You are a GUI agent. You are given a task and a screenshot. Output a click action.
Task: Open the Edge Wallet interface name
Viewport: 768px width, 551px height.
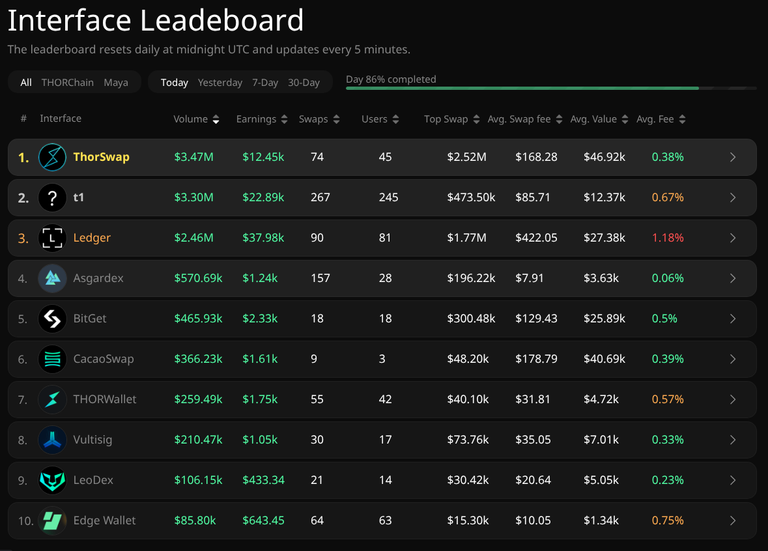pos(104,521)
